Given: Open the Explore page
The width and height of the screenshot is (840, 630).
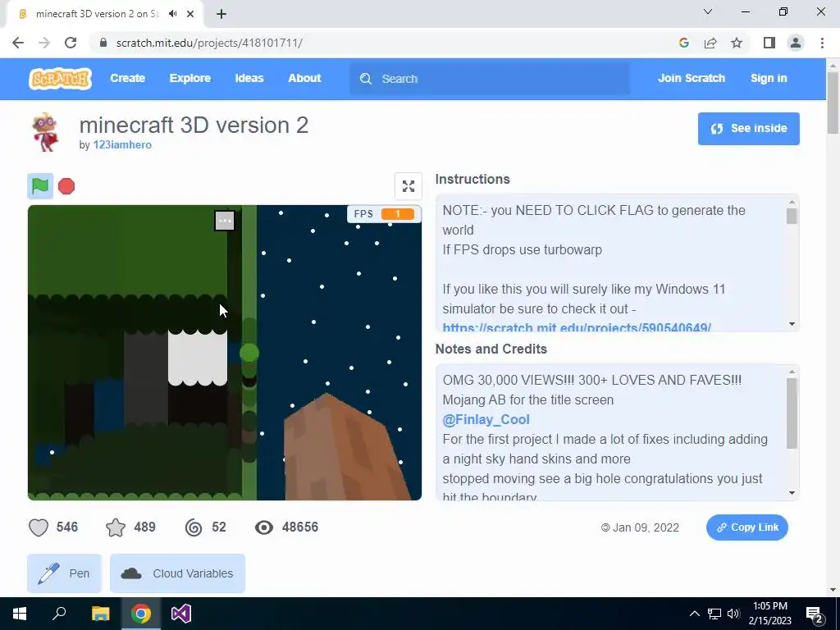Looking at the screenshot, I should [x=190, y=78].
